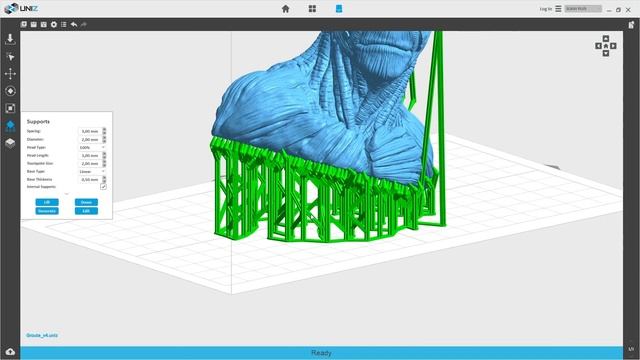Click the highlighted Supports tool icon

point(10,125)
